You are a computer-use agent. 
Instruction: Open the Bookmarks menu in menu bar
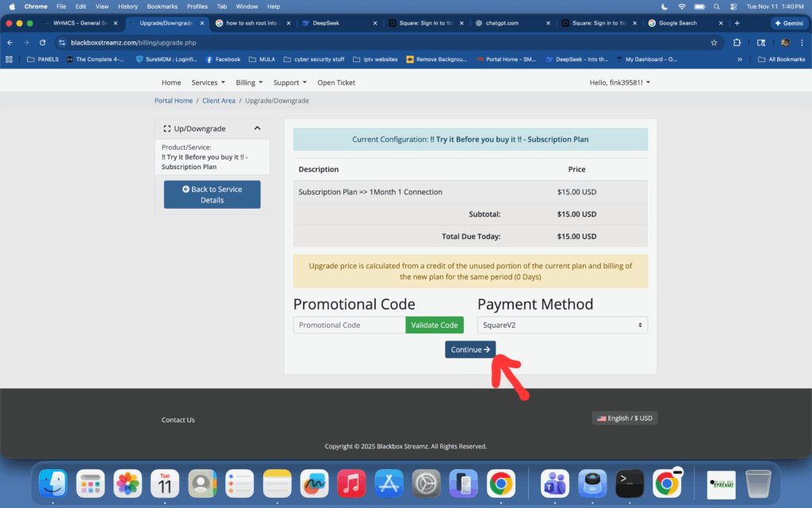click(x=162, y=6)
